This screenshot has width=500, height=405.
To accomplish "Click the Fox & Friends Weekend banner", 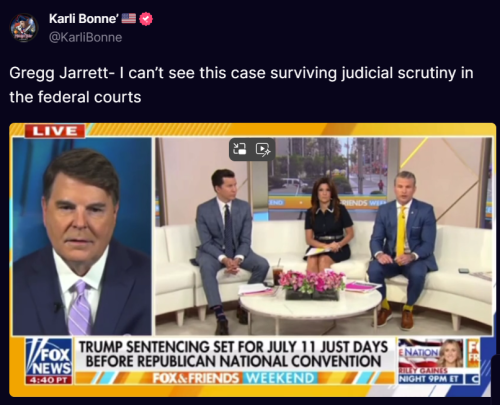I will 233,378.
